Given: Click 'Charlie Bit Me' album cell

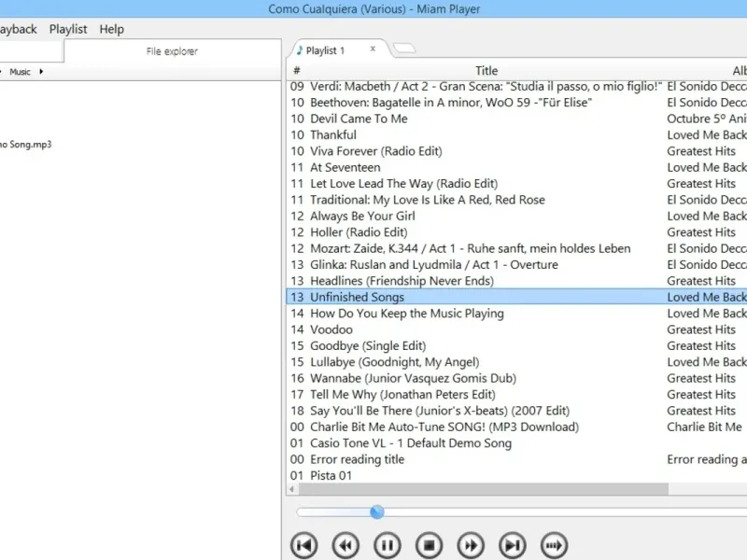Looking at the screenshot, I should 704,427.
